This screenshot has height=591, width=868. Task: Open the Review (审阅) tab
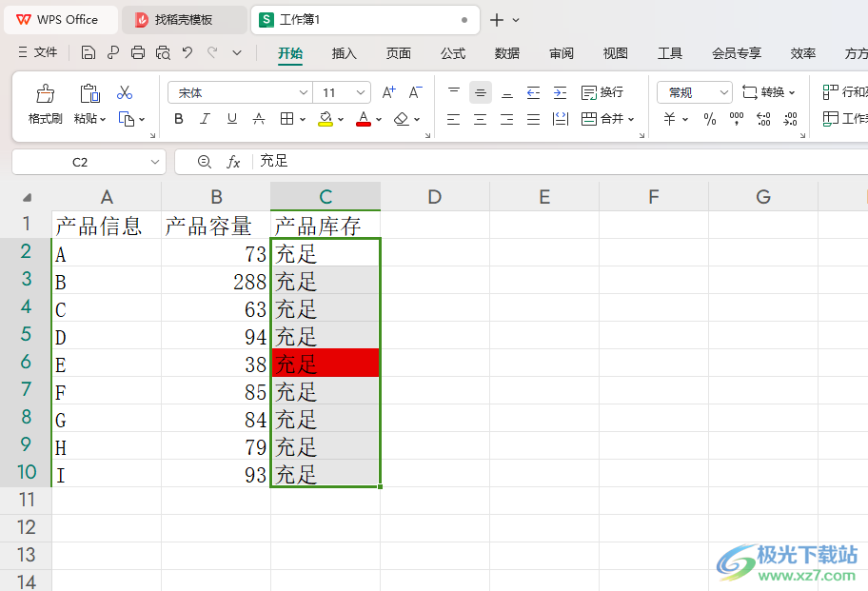point(562,53)
